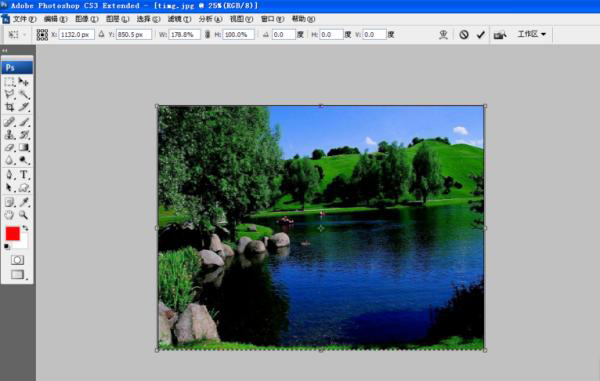The image size is (600, 381).
Task: Toggle Quick Mask mode
Action: (x=17, y=260)
